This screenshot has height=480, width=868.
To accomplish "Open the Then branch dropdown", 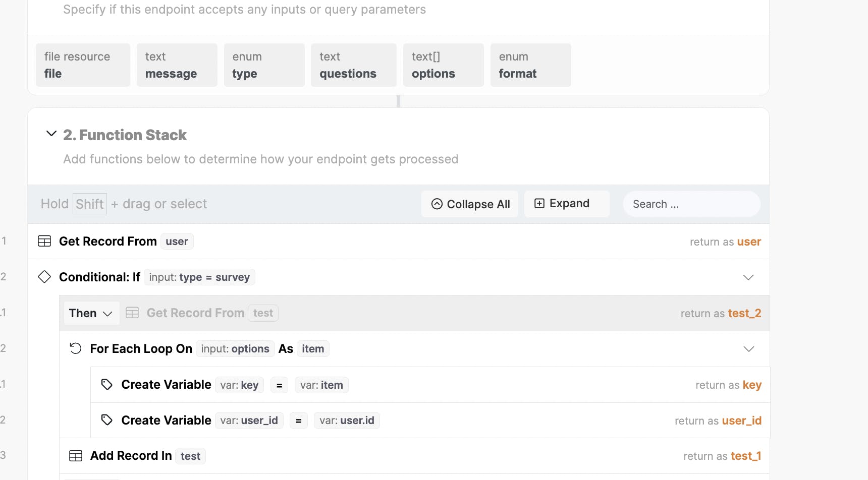I will [91, 313].
